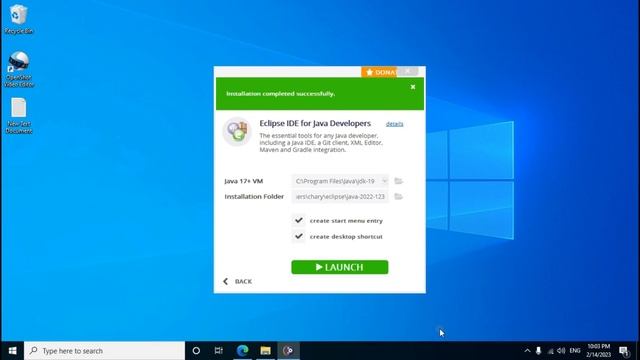
Task: Select New Text Document desktop file
Action: (x=18, y=116)
